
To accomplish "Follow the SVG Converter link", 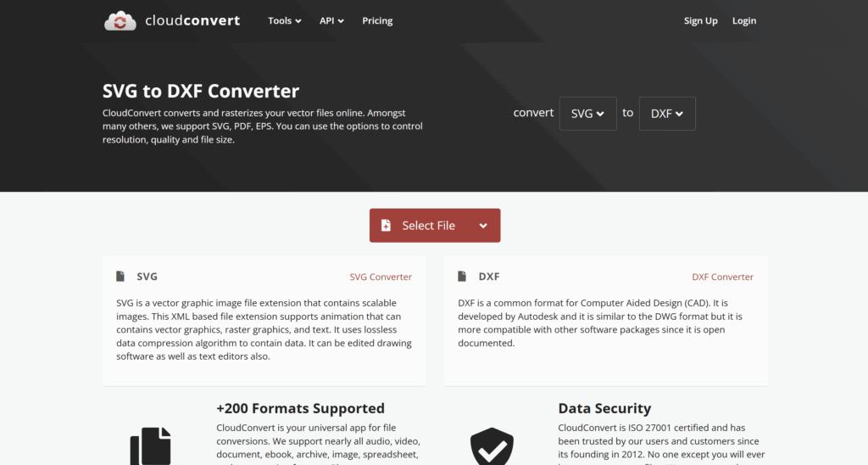I will (381, 277).
